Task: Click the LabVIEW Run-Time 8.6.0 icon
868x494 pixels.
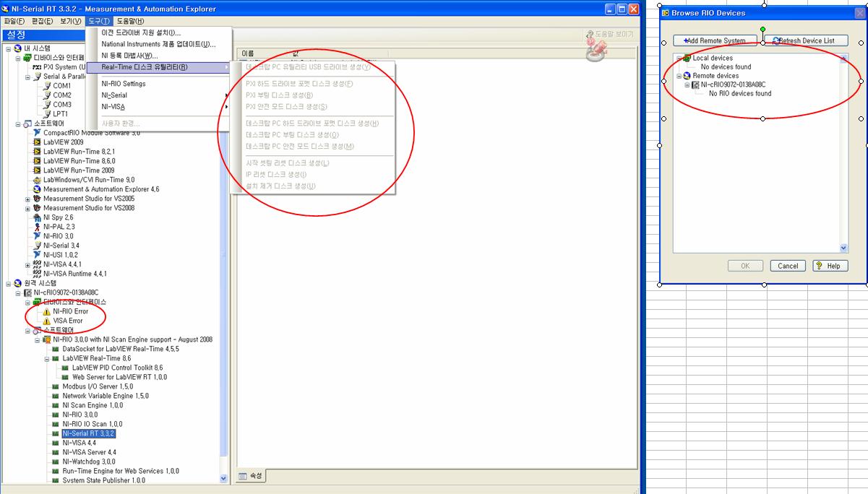Action: pyautogui.click(x=38, y=161)
